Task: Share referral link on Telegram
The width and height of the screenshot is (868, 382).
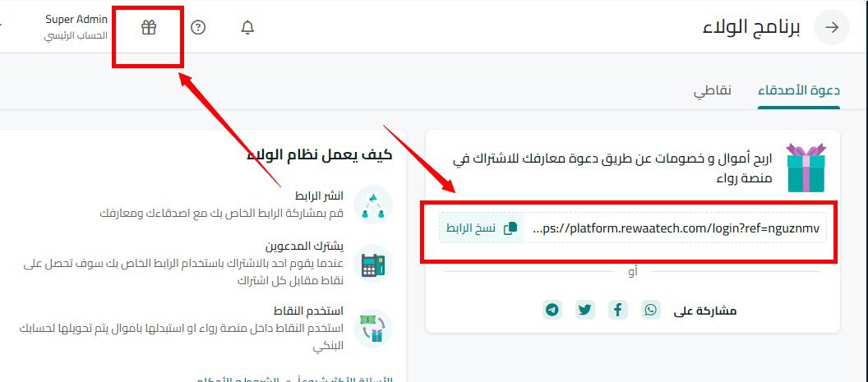Action: click(552, 310)
